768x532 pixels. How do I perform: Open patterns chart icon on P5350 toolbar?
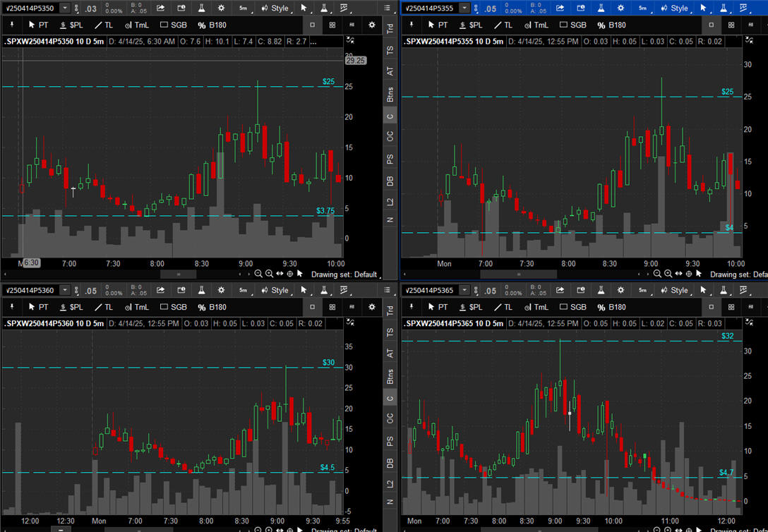point(344,8)
